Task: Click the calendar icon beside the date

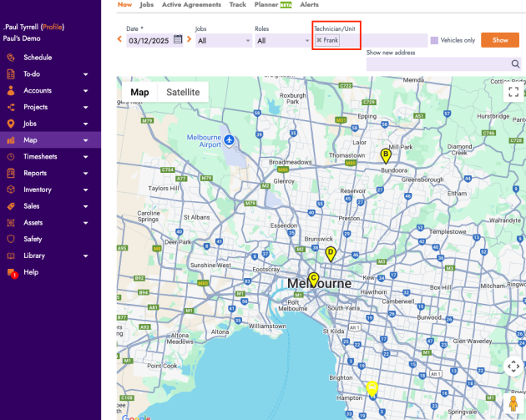Action: (178, 40)
